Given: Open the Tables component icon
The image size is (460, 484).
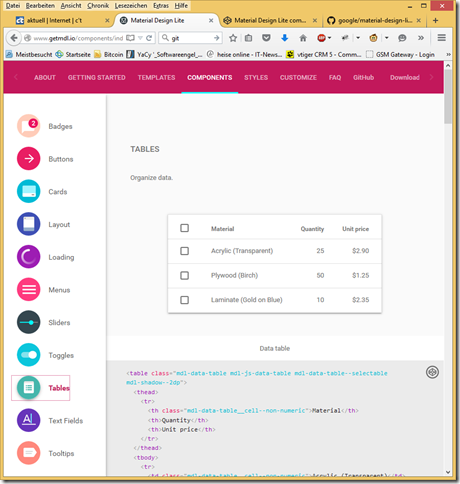Looking at the screenshot, I should [x=28, y=387].
